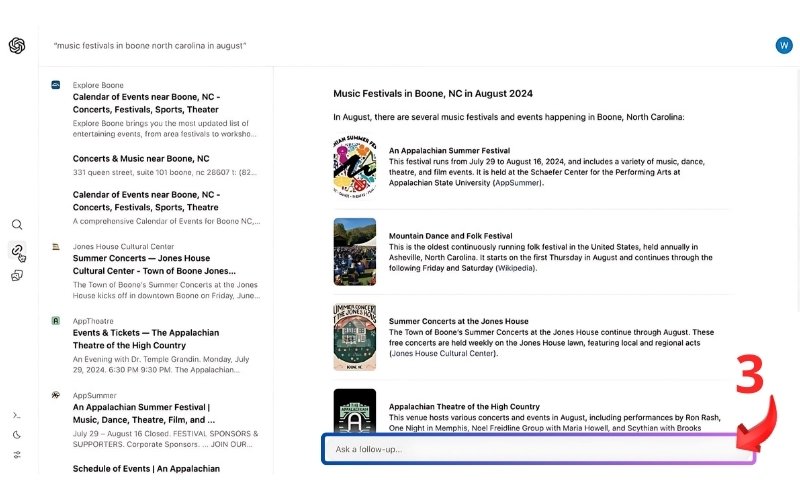Image resolution: width=800 pixels, height=500 pixels.
Task: Click Appalachian Theatre of the High Country heading
Action: [x=464, y=406]
